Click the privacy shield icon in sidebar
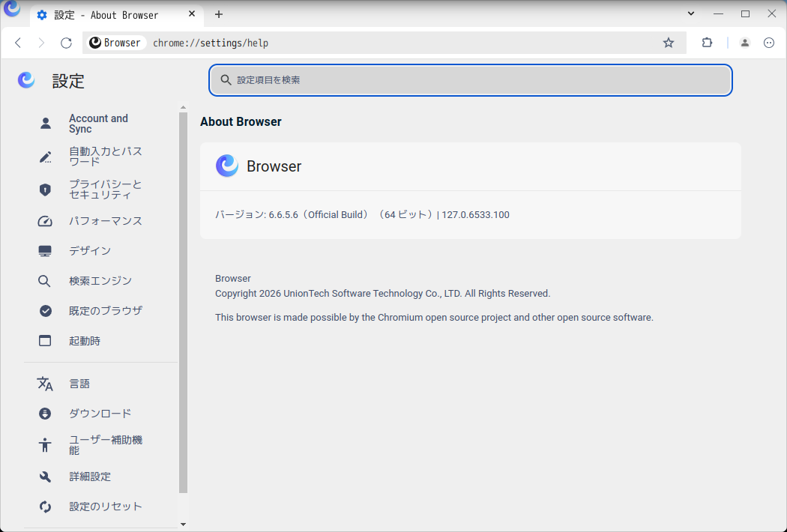The height and width of the screenshot is (532, 787). click(45, 190)
